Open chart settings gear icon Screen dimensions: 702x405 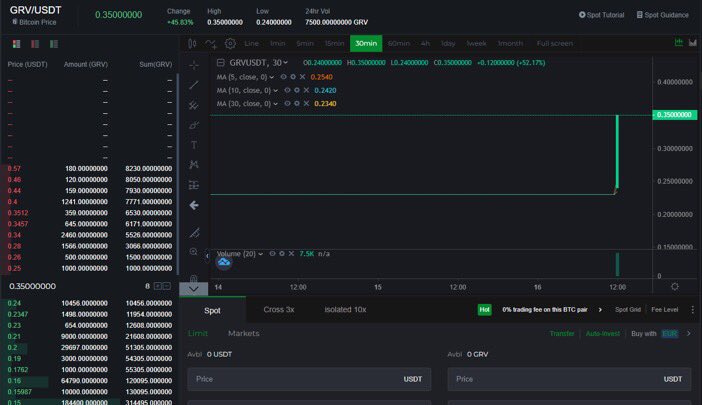point(230,43)
